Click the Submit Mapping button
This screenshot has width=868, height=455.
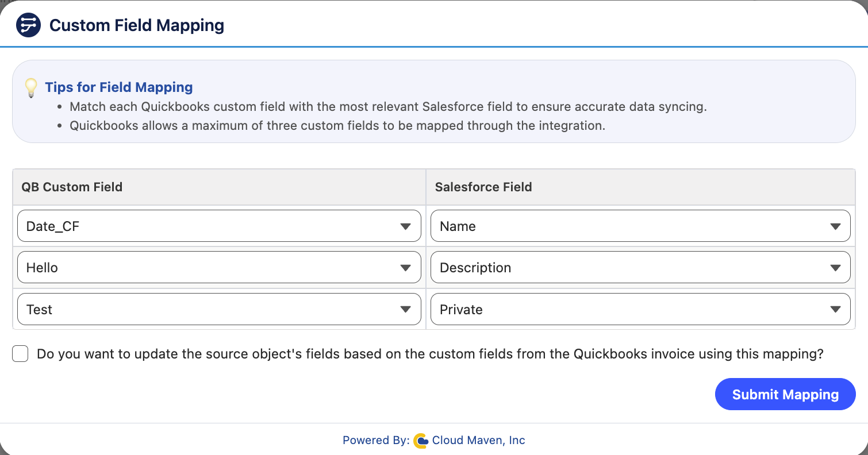click(785, 395)
